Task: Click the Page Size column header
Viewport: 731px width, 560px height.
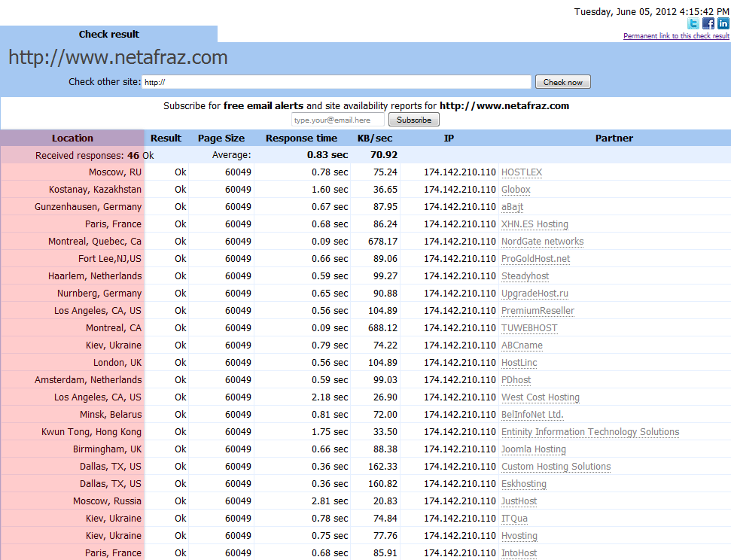Action: click(221, 138)
